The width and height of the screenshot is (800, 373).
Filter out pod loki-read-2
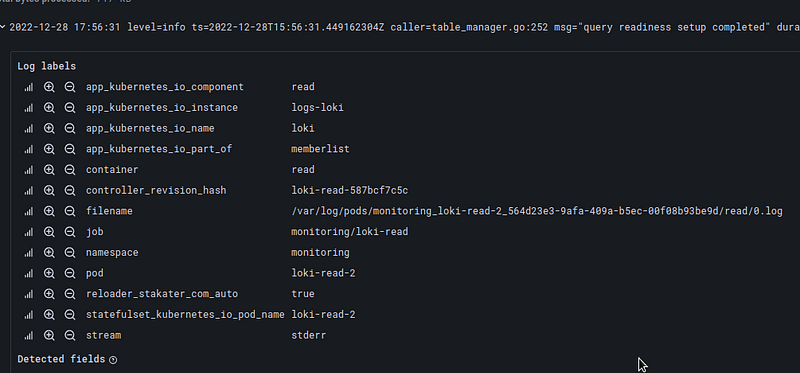point(70,273)
